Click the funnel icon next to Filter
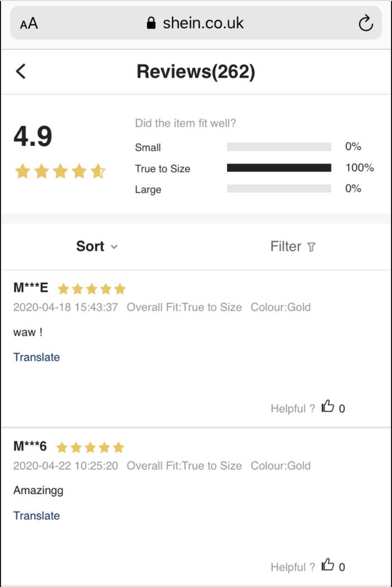 pos(311,247)
